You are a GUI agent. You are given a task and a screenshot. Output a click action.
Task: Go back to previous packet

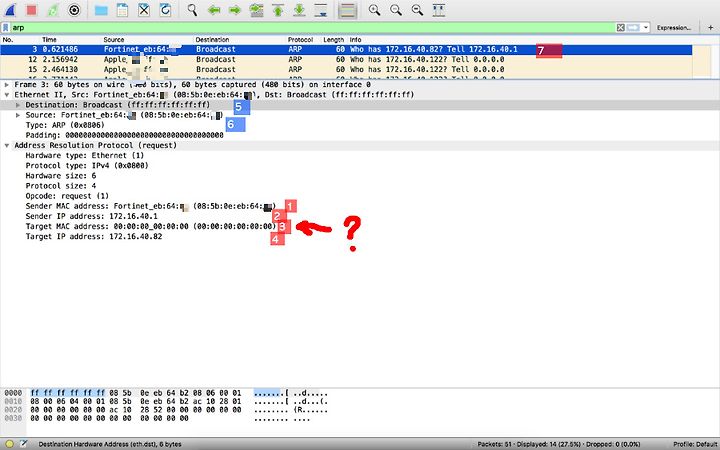(x=214, y=10)
